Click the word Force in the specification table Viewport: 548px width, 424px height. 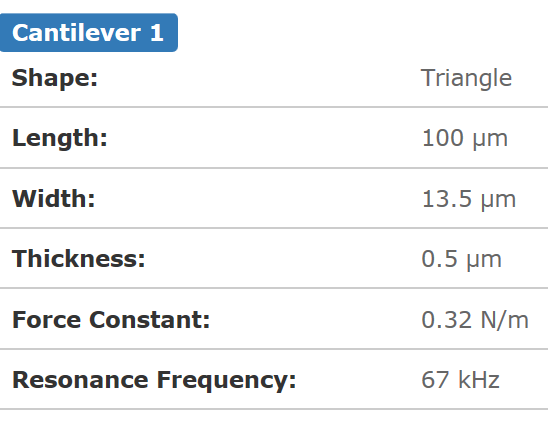[x=47, y=319]
